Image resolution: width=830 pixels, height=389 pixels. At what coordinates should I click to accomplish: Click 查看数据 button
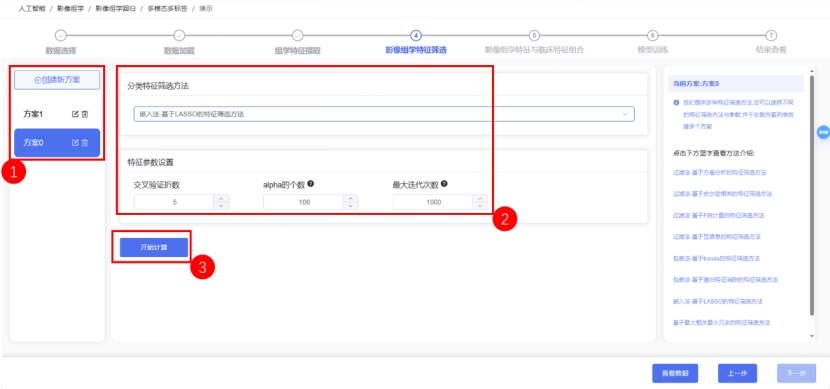coord(675,373)
